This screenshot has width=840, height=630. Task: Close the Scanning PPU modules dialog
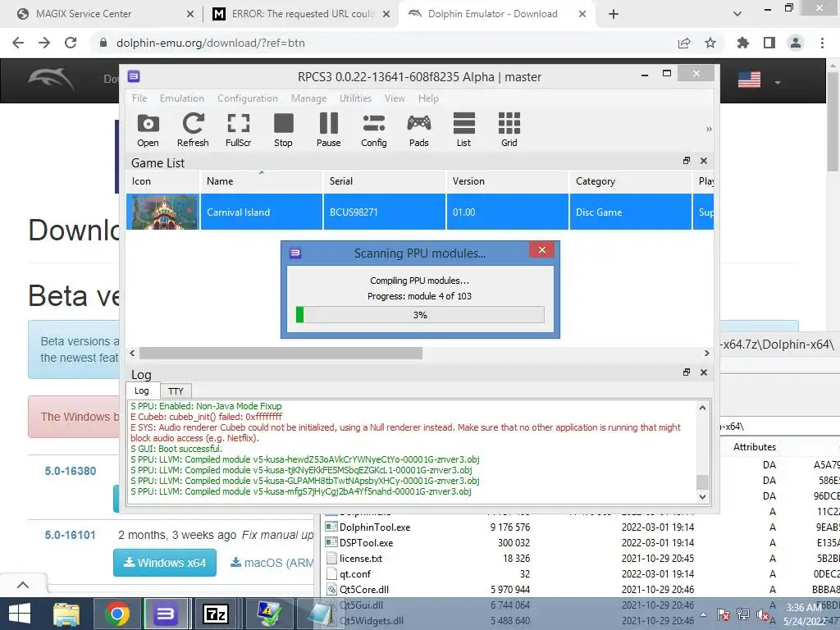tap(542, 250)
